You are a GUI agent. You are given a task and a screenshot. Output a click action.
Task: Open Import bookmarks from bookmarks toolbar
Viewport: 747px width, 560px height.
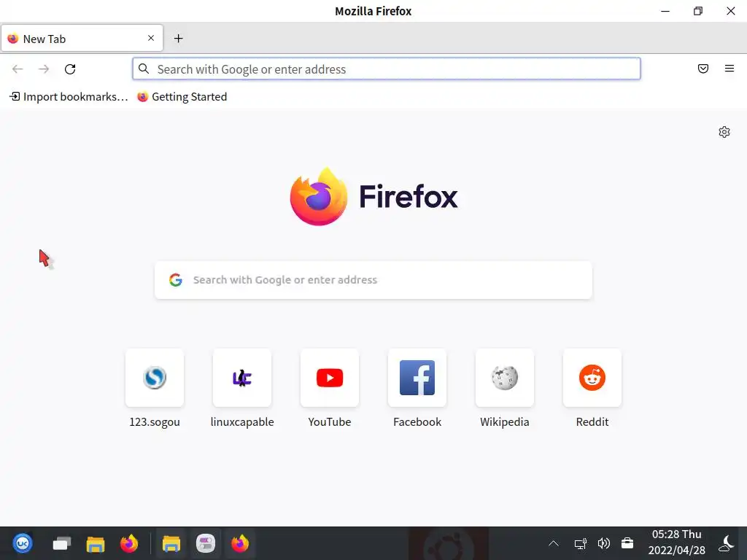69,97
